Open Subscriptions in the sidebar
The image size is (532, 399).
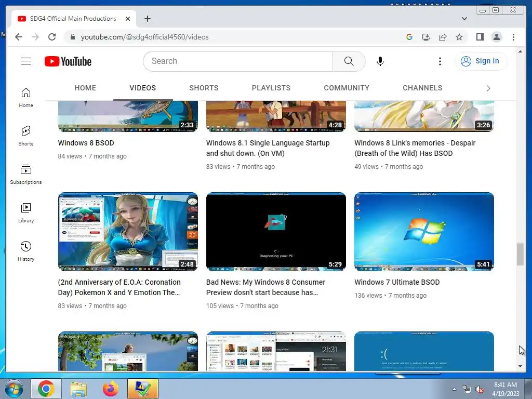[x=26, y=175]
